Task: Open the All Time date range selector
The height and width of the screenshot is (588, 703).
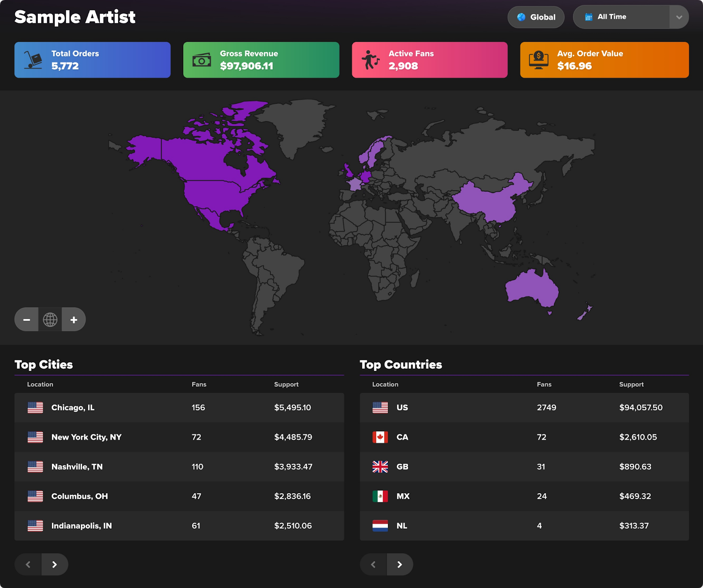Action: [x=622, y=17]
